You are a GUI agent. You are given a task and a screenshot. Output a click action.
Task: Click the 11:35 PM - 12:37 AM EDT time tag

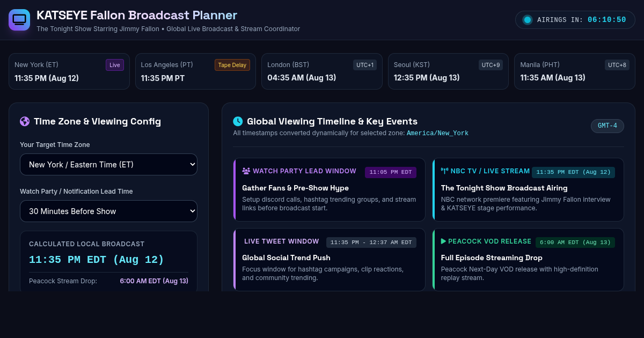pos(371,243)
